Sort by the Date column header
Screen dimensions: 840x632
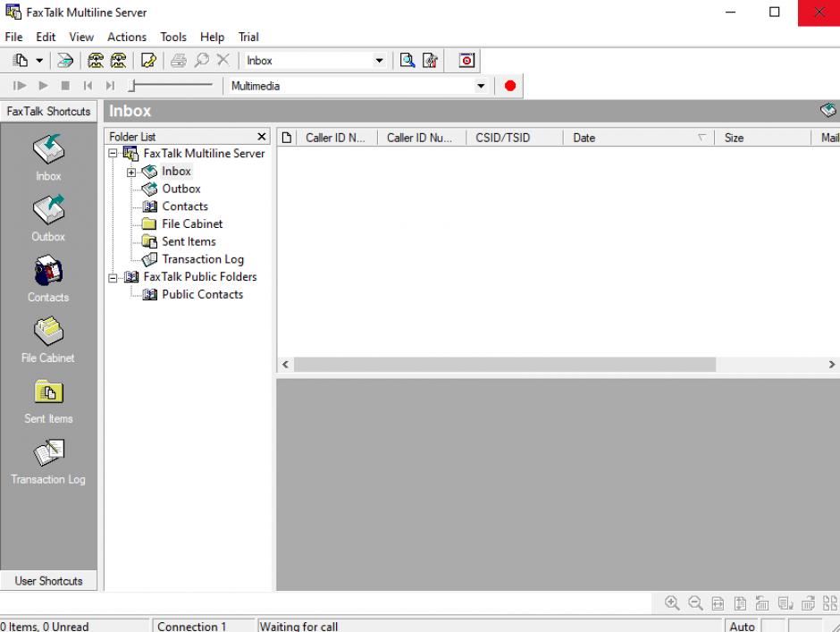coord(639,138)
